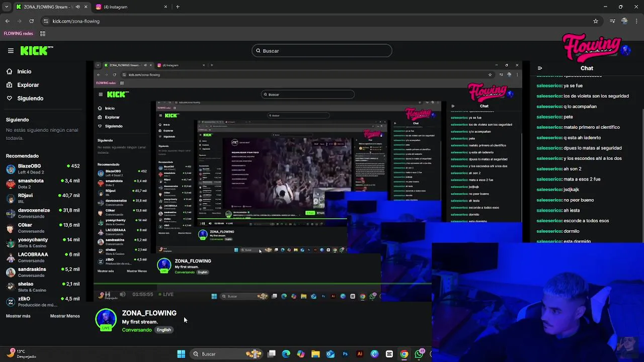Go back in browser history
644x362 pixels.
coord(8,21)
